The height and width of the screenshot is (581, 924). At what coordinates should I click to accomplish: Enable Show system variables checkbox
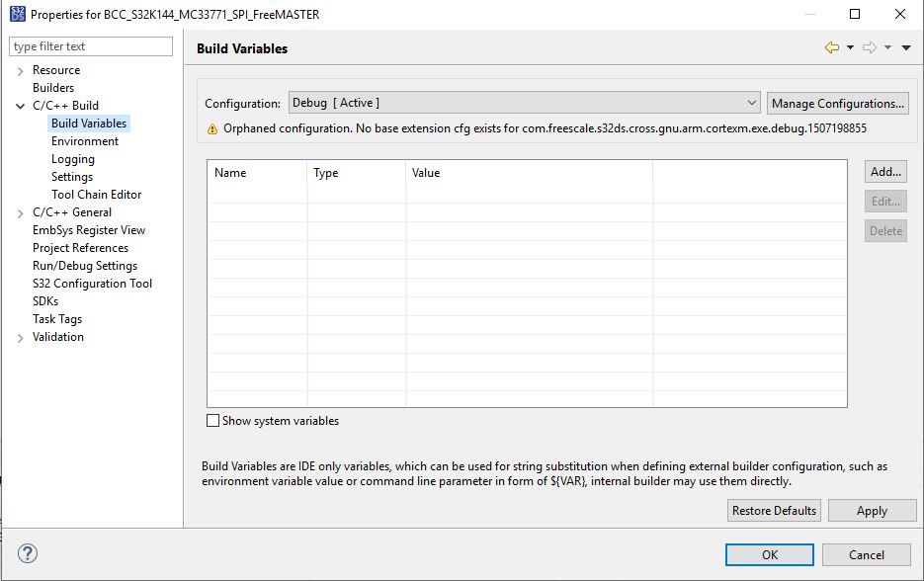(213, 421)
